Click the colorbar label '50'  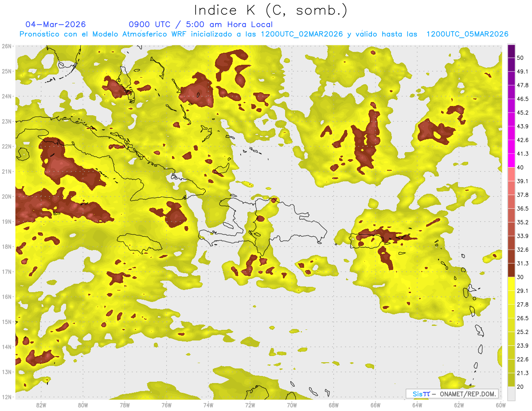pyautogui.click(x=520, y=58)
